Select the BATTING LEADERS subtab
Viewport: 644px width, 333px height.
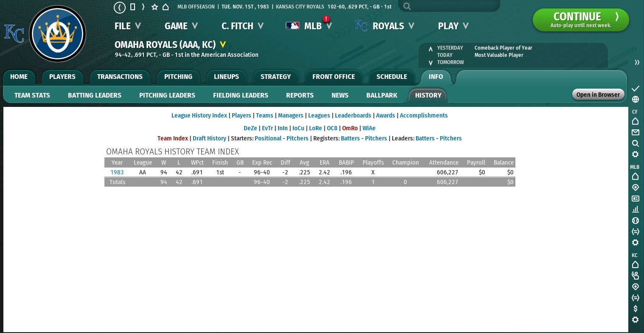point(95,95)
